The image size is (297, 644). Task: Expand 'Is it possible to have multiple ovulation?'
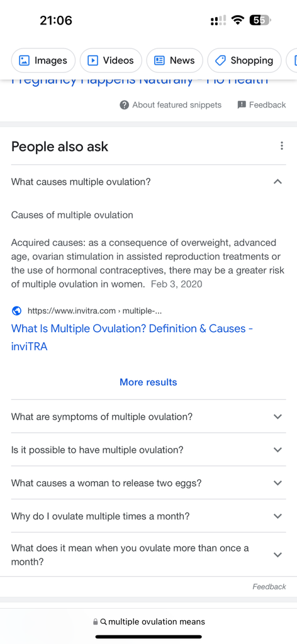tap(148, 450)
